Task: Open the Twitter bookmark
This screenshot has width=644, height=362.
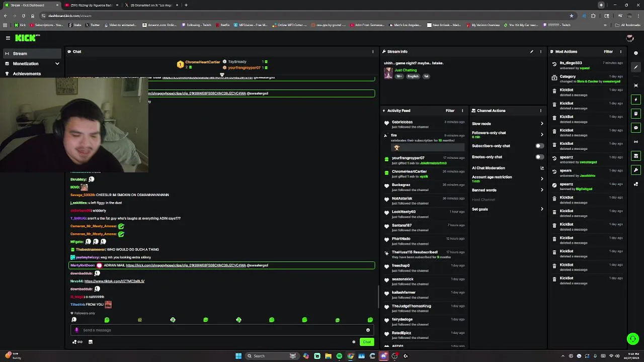Action: [93, 25]
